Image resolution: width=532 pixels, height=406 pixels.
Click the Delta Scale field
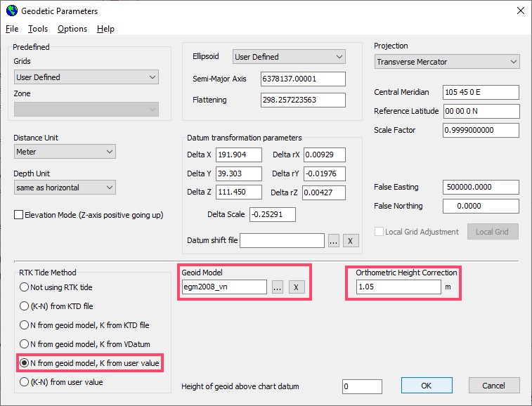pyautogui.click(x=273, y=214)
